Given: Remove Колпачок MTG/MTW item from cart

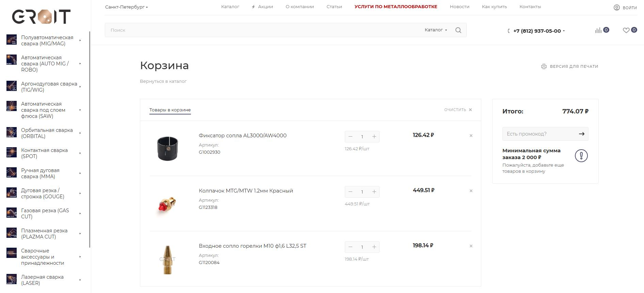Looking at the screenshot, I should [471, 191].
